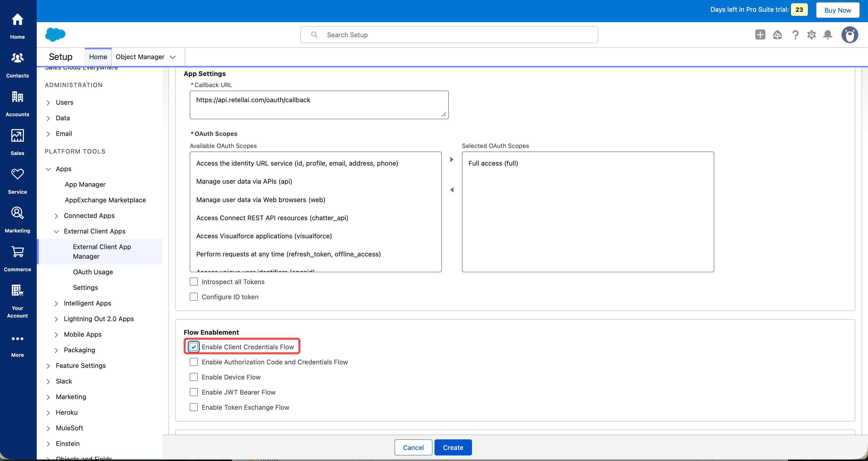Expand Lightning Out 2.0 Apps node

pyautogui.click(x=56, y=319)
